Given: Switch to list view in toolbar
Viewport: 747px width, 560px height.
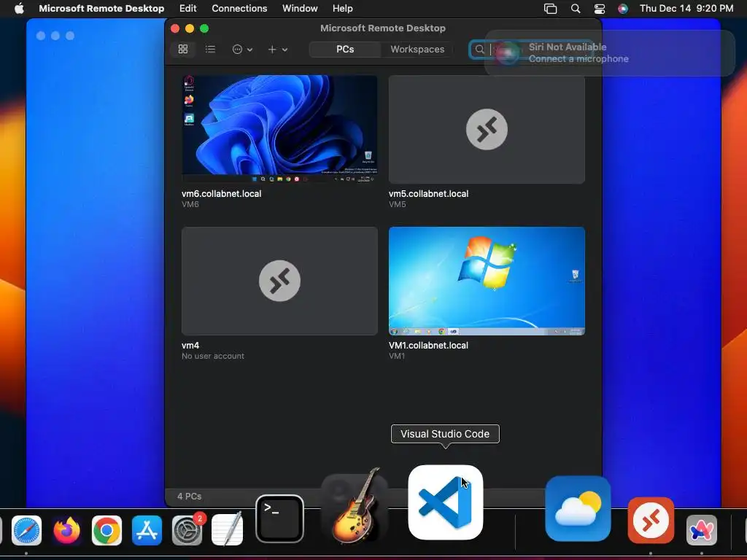Looking at the screenshot, I should click(210, 49).
